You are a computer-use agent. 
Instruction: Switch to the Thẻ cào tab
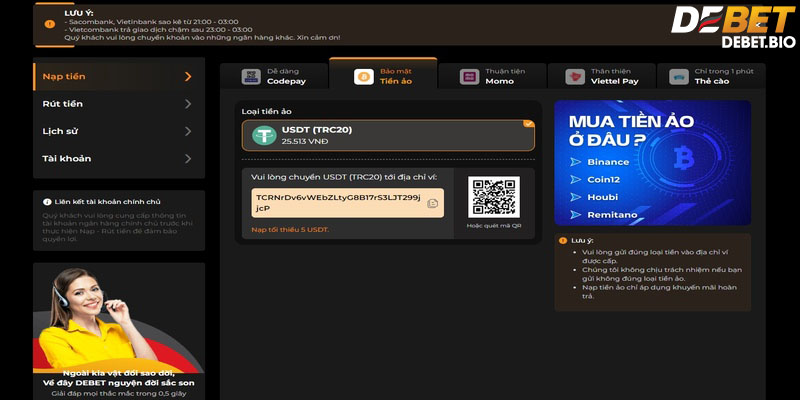click(x=711, y=76)
